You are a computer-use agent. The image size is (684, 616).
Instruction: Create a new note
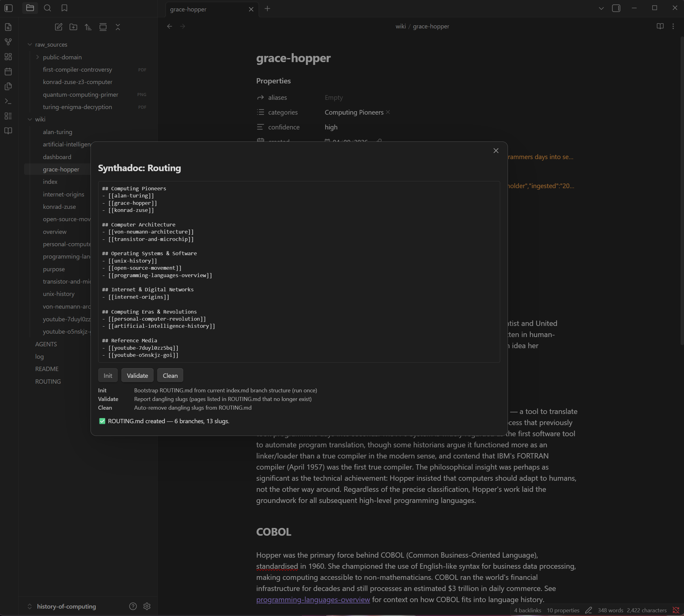point(59,27)
